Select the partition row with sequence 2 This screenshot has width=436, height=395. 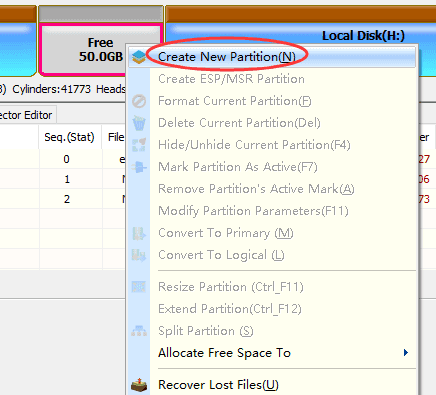click(63, 199)
